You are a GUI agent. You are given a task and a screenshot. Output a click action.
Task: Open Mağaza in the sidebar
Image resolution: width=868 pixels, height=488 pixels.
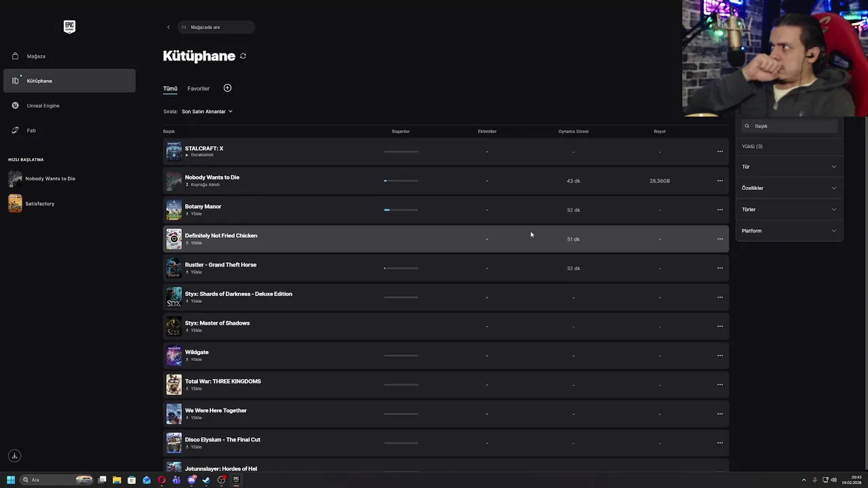pos(36,56)
